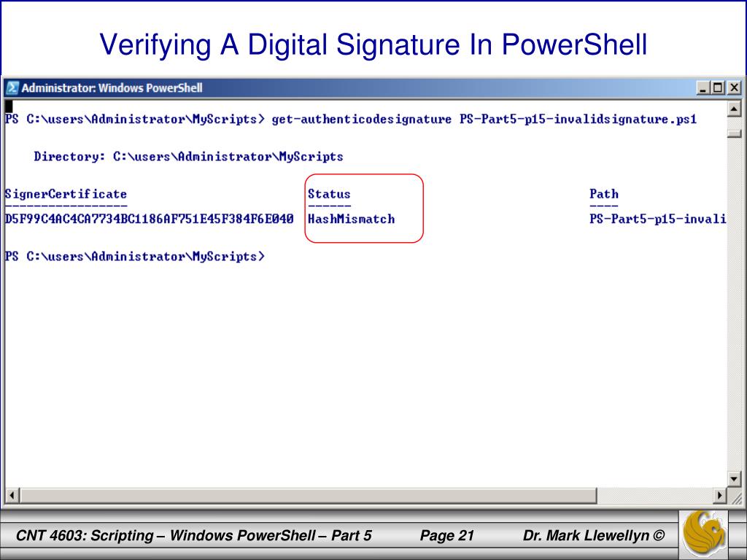Screen dimensions: 747x560
Task: Click the PS-Part5-p15-invalidsignature.ps1 filename argument
Action: click(x=578, y=119)
